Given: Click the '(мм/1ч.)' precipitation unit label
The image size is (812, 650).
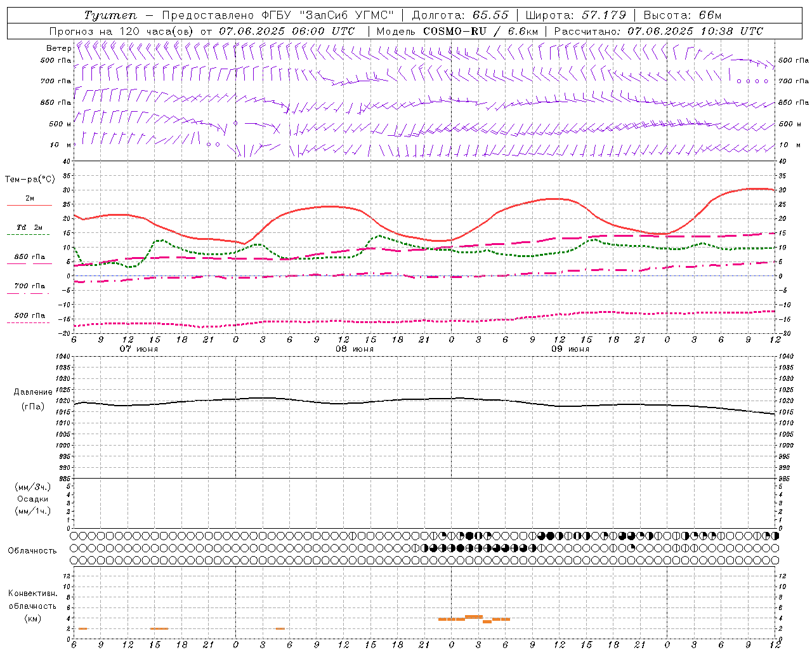Looking at the screenshot, I should coord(33,511).
